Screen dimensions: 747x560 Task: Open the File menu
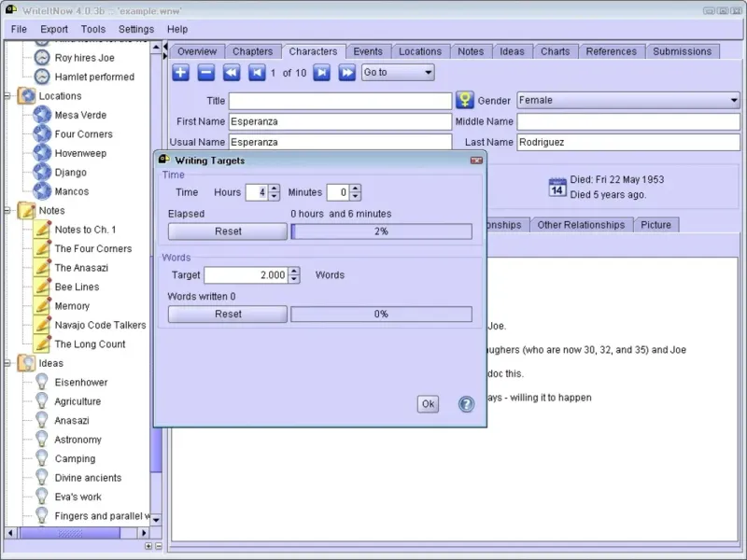19,29
